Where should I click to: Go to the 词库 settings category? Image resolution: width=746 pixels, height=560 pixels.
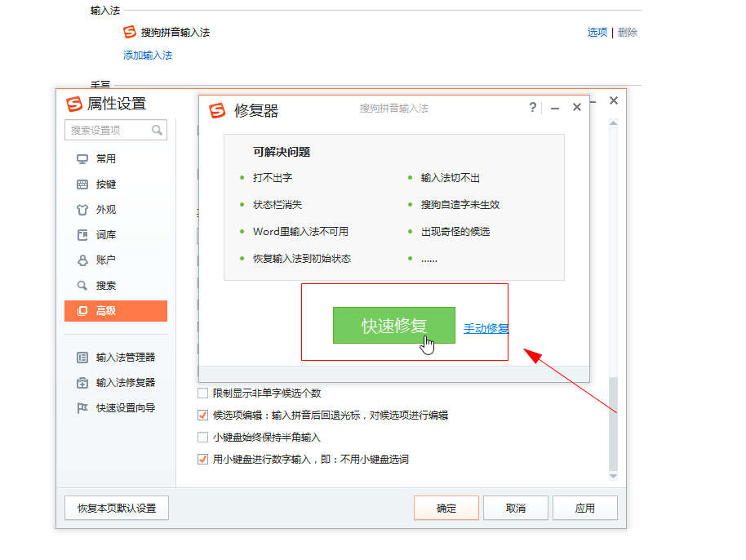(x=116, y=234)
